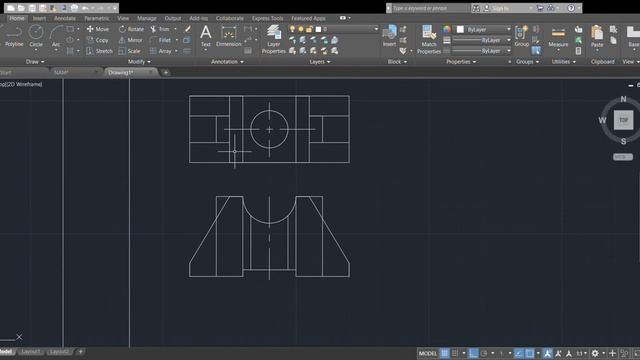
Task: Click the Match Properties tool
Action: coord(429,39)
